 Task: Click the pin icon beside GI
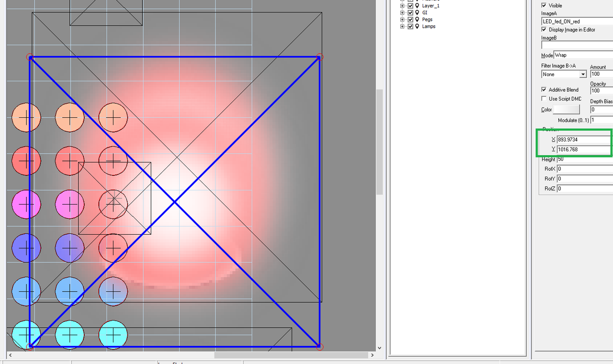tap(418, 12)
